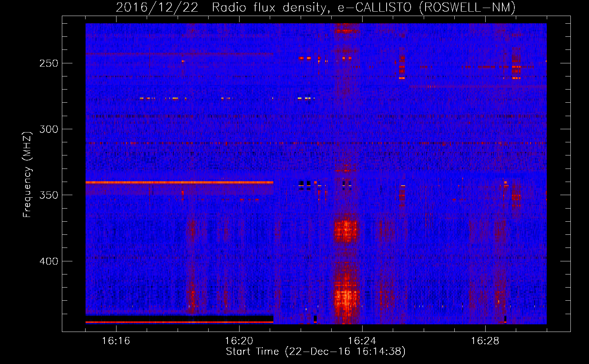Image resolution: width=589 pixels, height=364 pixels.
Task: Click the 16:20 time tick label
Action: coord(239,341)
